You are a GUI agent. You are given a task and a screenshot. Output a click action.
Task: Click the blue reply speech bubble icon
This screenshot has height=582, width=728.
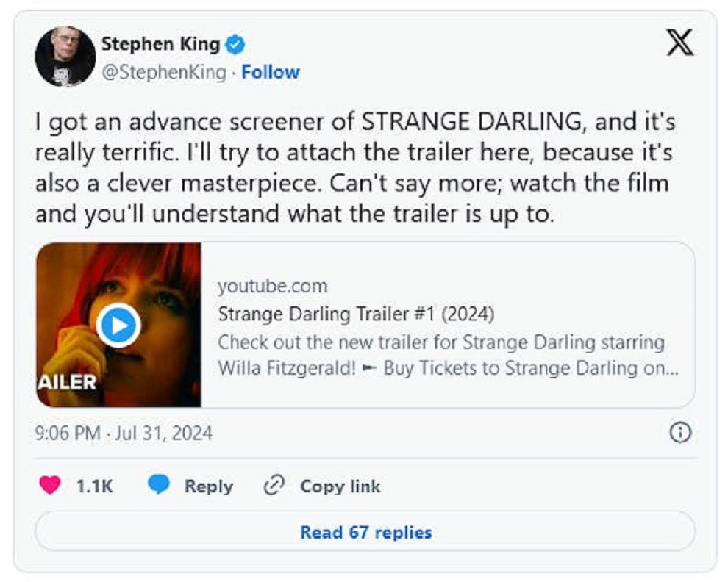159,485
